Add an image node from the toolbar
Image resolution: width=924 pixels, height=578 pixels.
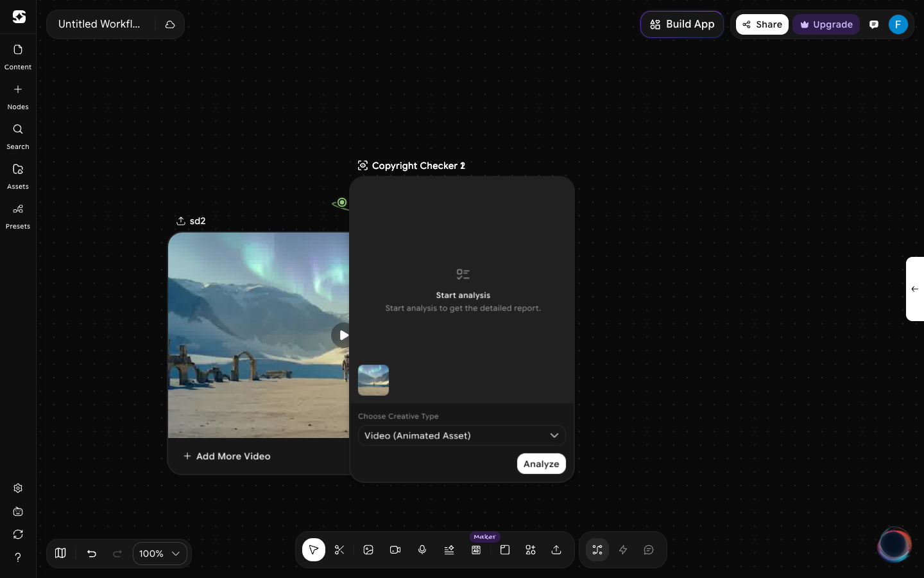[368, 550]
